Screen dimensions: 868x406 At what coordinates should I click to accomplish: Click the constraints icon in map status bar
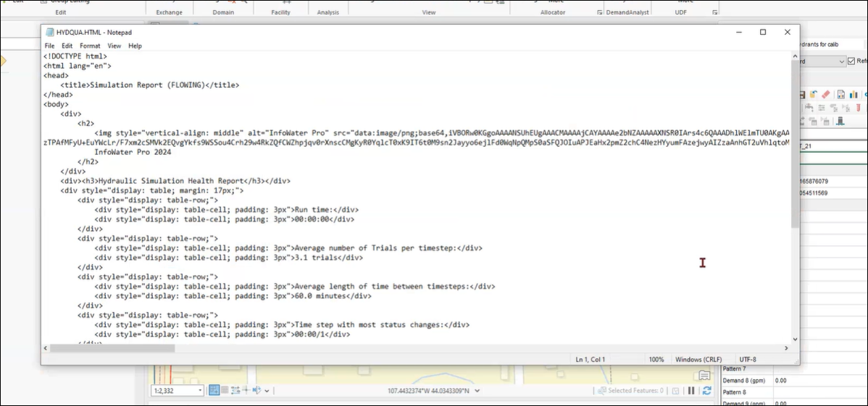235,390
